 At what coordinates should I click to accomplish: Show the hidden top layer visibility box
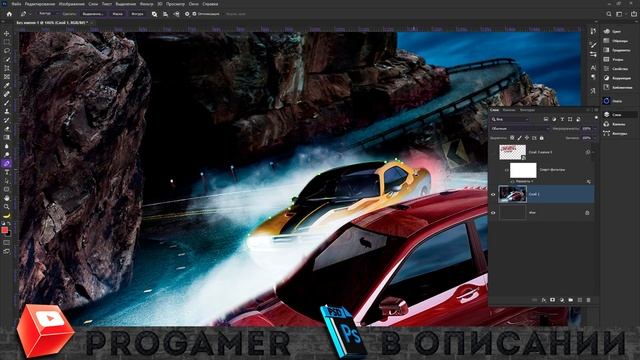pos(493,152)
